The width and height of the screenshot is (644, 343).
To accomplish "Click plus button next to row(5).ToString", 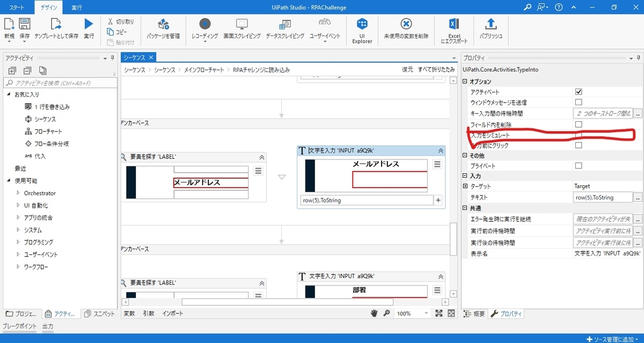I will point(438,200).
